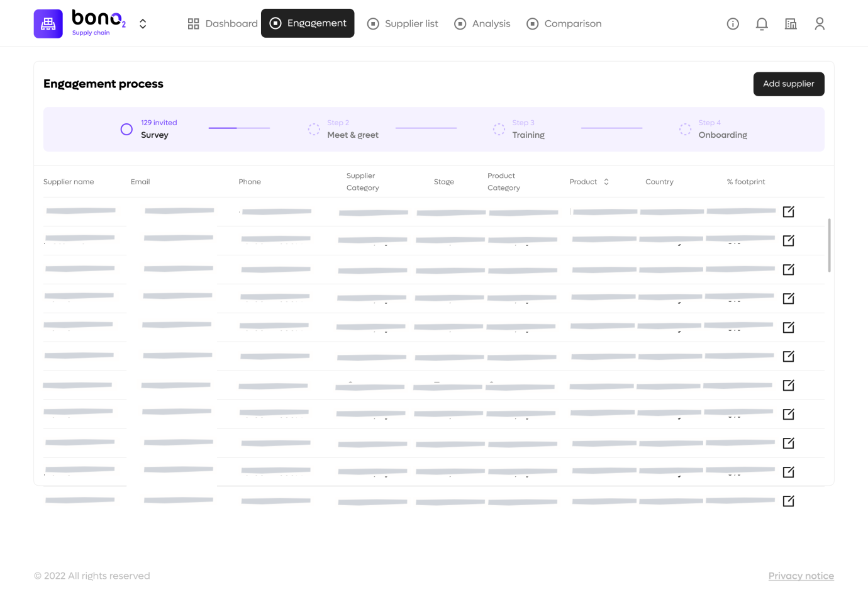Image resolution: width=868 pixels, height=592 pixels.
Task: Click the company building icon
Action: pyautogui.click(x=791, y=24)
